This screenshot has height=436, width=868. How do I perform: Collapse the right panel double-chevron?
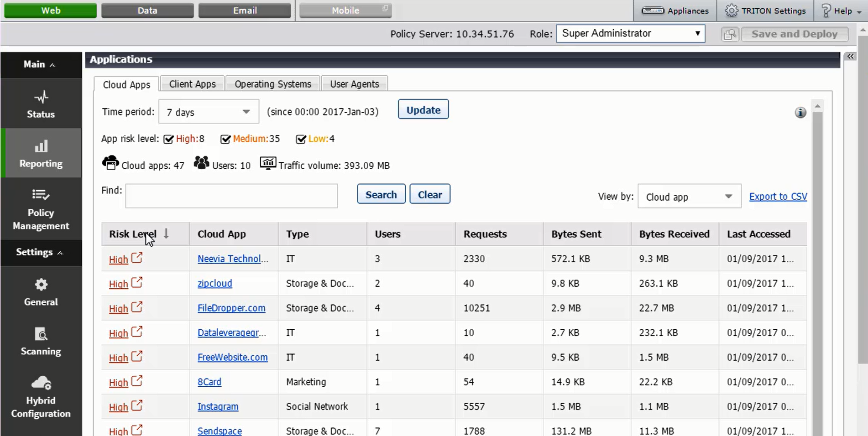click(x=851, y=57)
